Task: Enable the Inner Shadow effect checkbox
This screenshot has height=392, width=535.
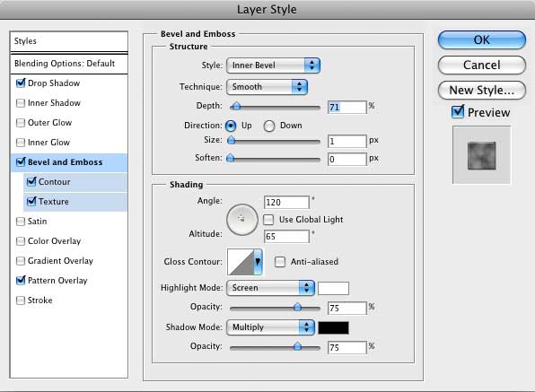Action: point(21,103)
